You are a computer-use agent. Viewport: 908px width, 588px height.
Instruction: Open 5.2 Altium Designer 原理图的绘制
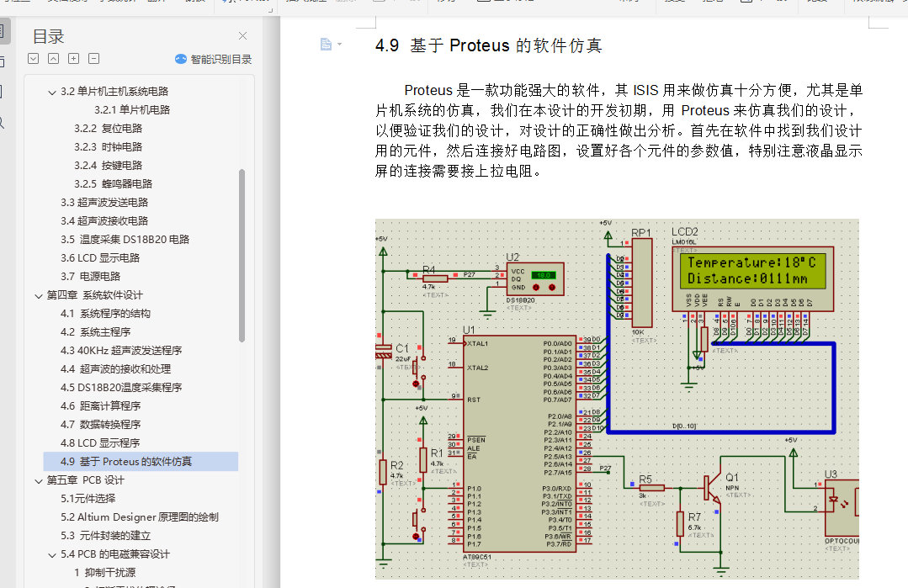pyautogui.click(x=140, y=517)
